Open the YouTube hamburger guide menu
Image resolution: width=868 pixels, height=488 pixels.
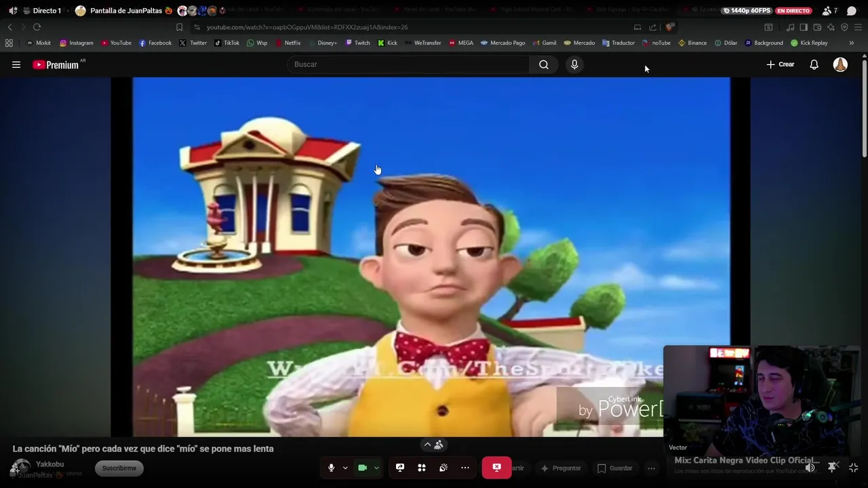pyautogui.click(x=16, y=64)
